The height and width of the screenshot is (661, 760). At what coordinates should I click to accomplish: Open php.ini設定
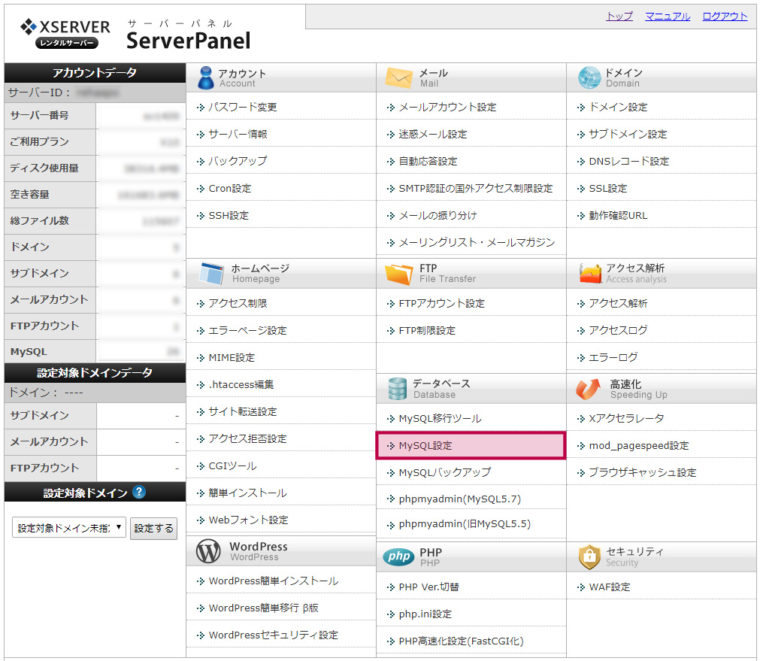coord(425,614)
